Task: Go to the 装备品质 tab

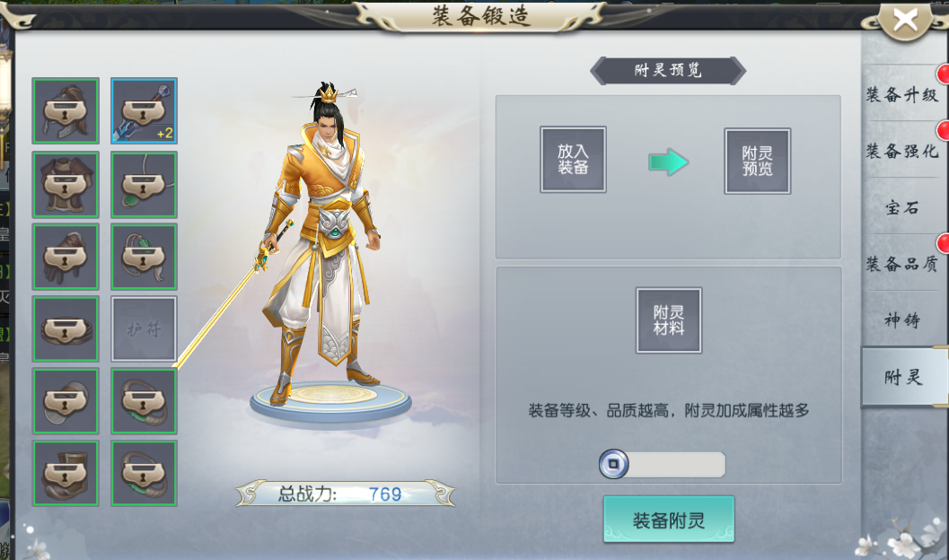Action: click(x=901, y=264)
